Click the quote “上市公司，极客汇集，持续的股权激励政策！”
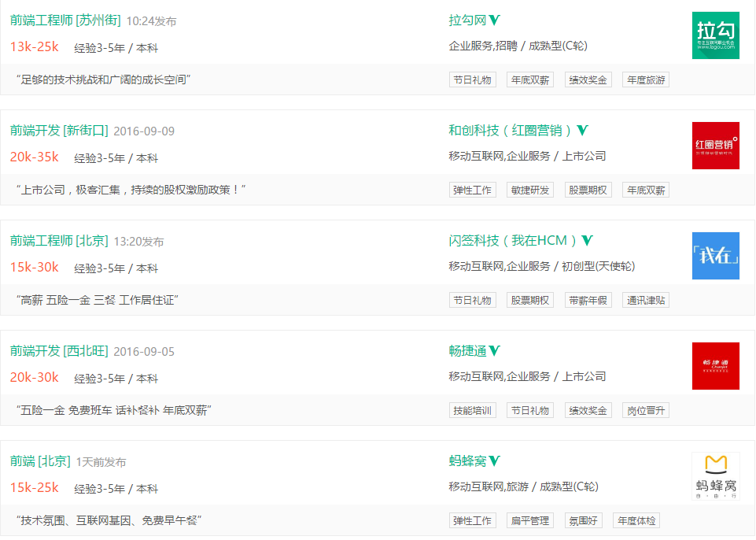Viewport: 756px width, 540px height. coord(131,190)
